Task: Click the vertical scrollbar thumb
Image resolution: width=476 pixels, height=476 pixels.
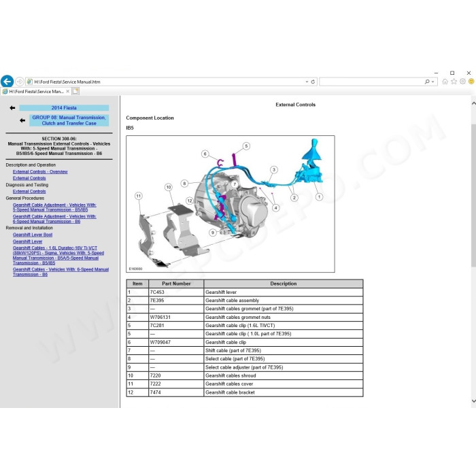Action: pyautogui.click(x=473, y=195)
